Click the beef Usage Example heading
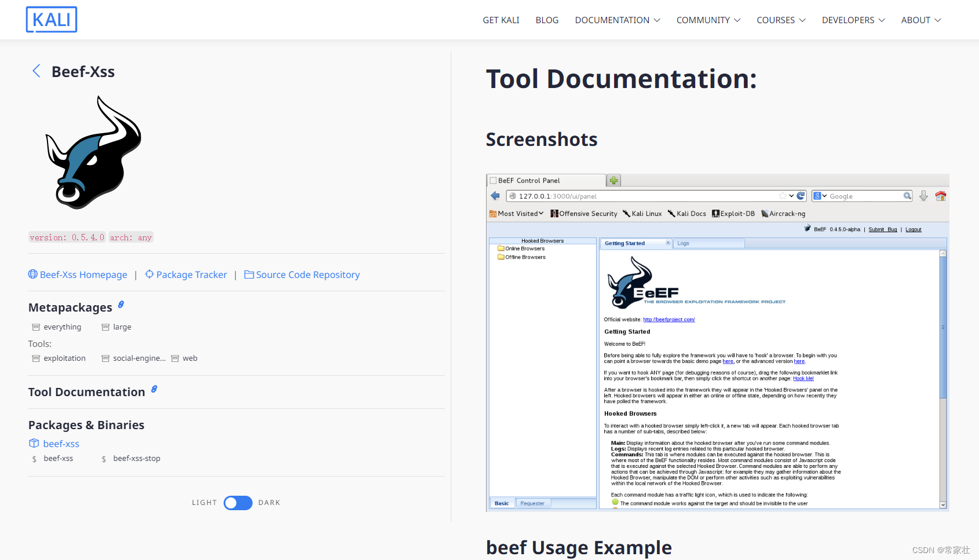The image size is (979, 560). point(579,548)
